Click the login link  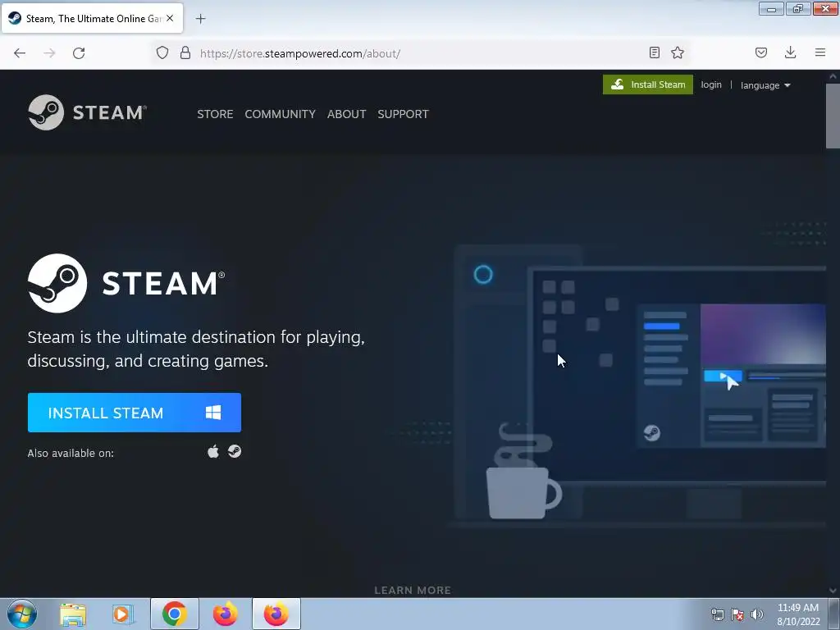pos(711,84)
